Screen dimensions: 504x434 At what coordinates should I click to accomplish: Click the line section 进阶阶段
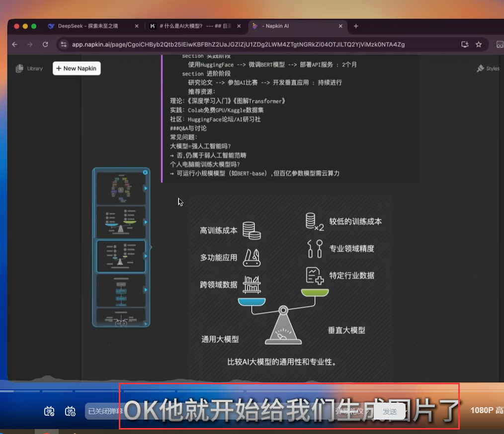206,74
